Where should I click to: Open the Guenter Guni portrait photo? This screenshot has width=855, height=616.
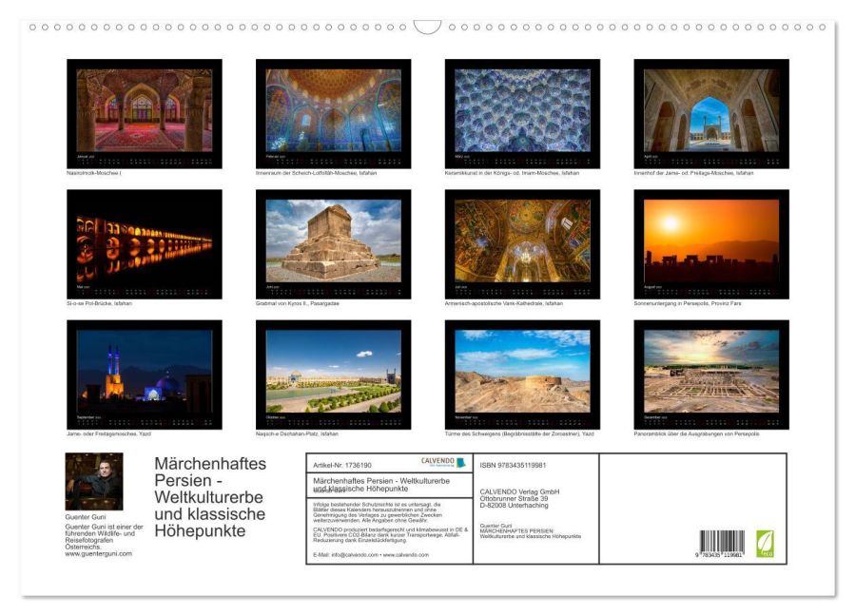tap(93, 482)
